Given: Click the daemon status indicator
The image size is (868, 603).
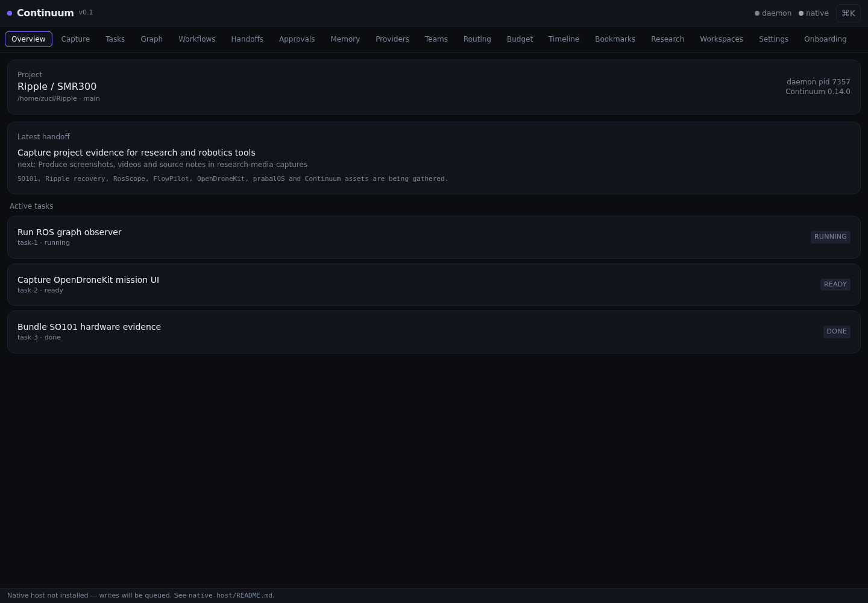Looking at the screenshot, I should 773,13.
